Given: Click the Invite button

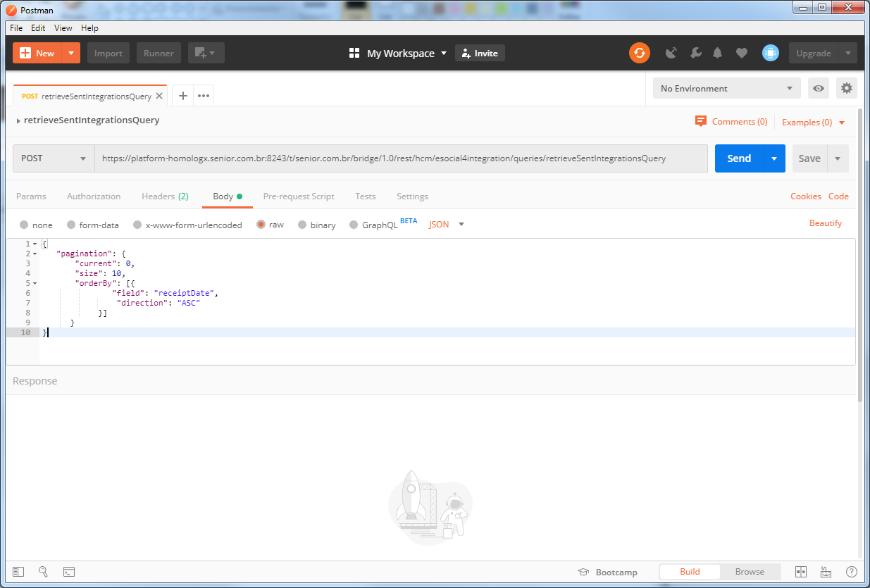Looking at the screenshot, I should (x=480, y=53).
